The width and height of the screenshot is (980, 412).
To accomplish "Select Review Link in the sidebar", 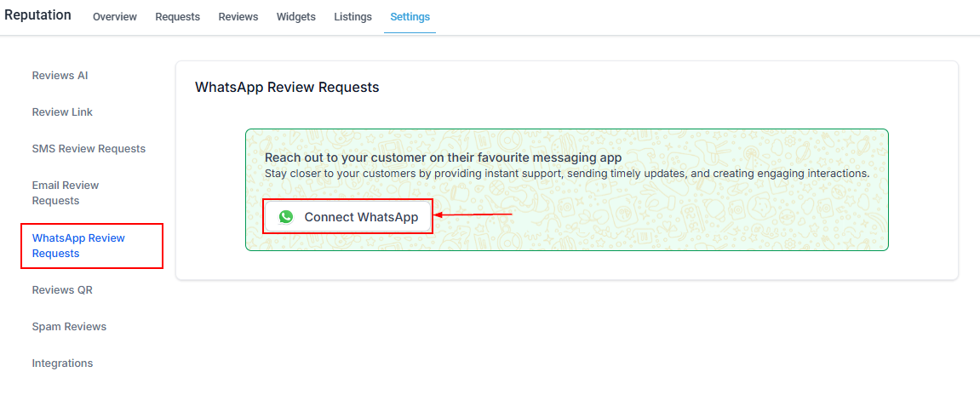I will point(62,112).
